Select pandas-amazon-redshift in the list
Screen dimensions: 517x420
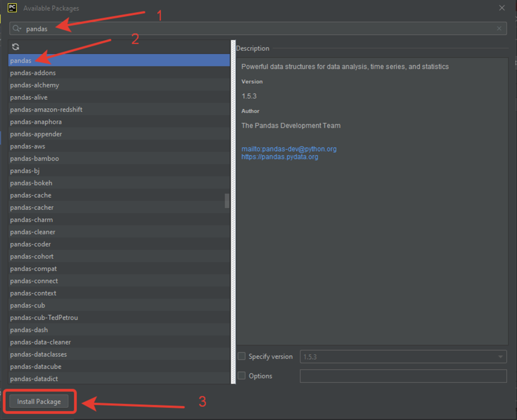point(119,109)
